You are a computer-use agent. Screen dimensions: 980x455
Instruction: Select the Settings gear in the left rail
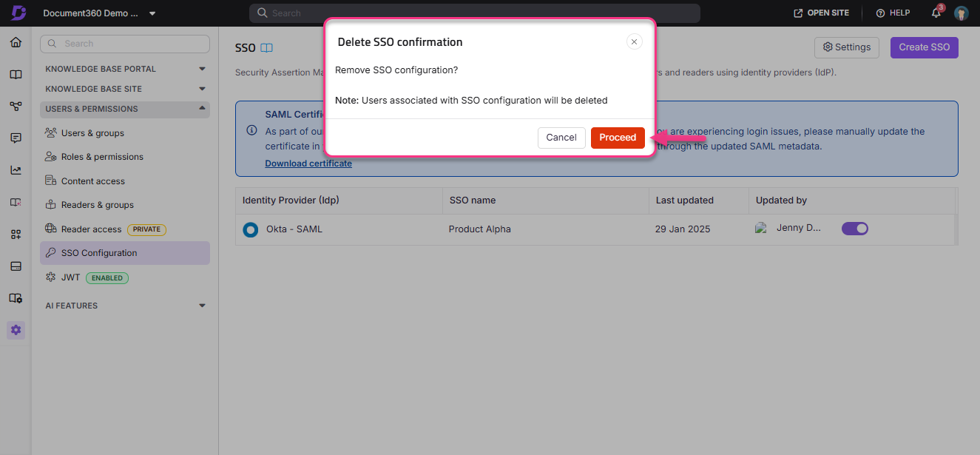tap(16, 330)
